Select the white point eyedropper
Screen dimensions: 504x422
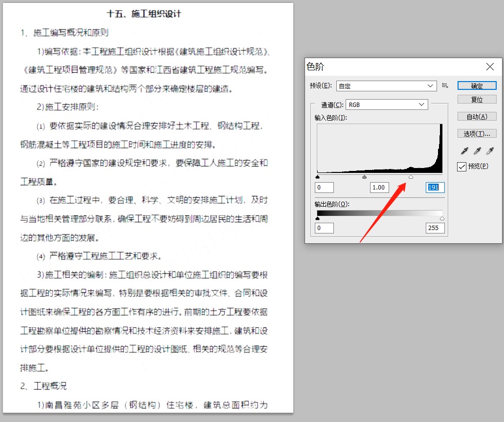point(490,150)
